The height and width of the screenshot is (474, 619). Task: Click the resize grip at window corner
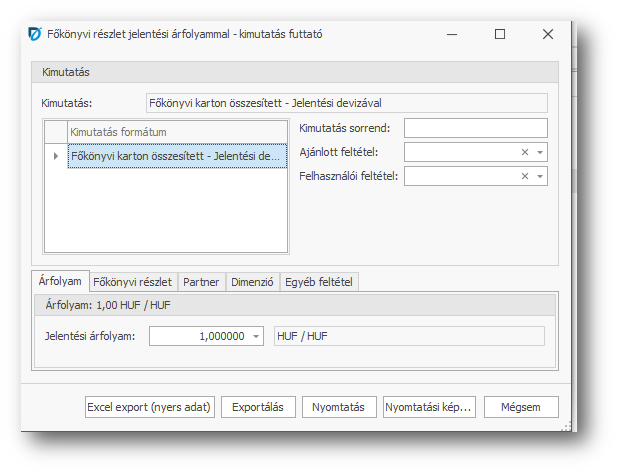point(566,426)
